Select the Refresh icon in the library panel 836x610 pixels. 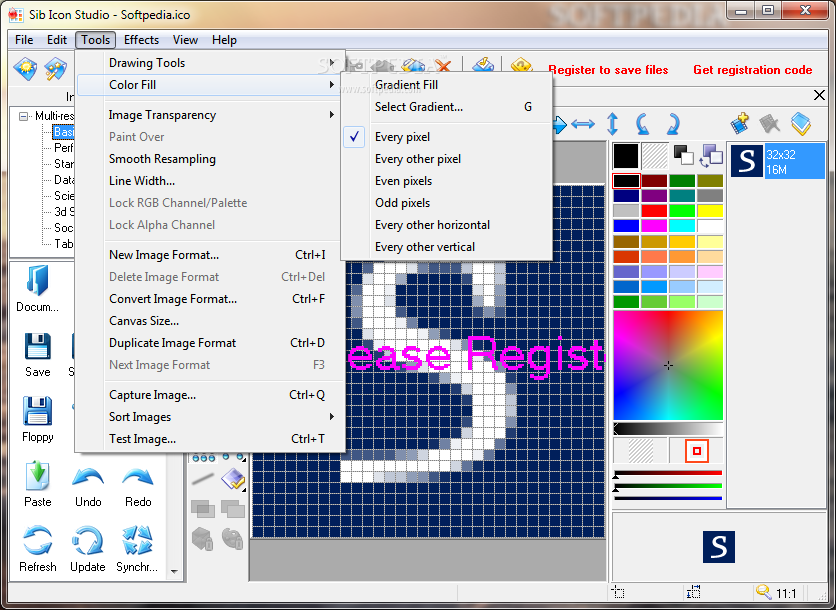(37, 549)
